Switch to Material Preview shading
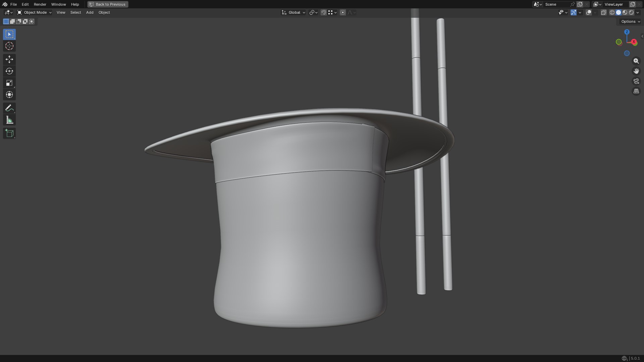The height and width of the screenshot is (362, 644). pyautogui.click(x=625, y=12)
